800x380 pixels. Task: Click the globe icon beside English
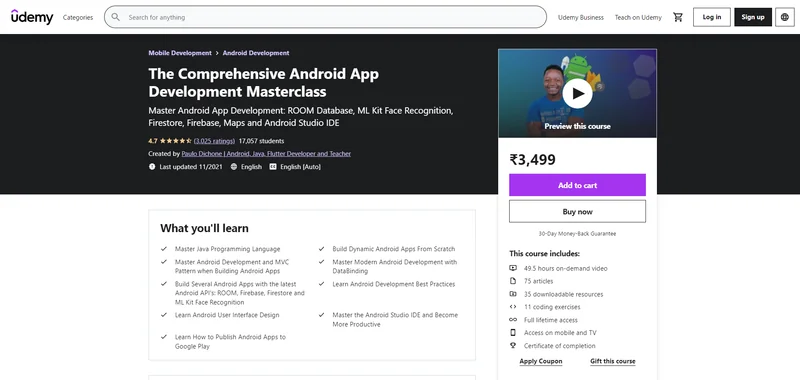tap(234, 166)
